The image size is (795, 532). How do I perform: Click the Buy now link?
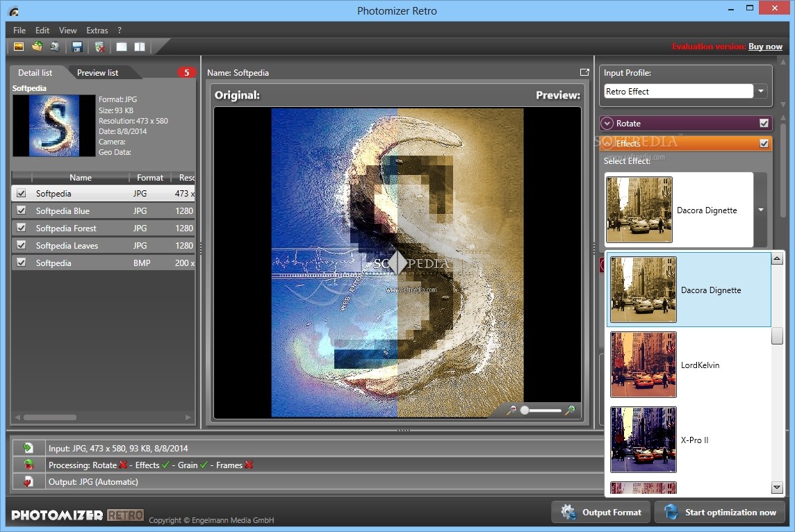coord(765,47)
